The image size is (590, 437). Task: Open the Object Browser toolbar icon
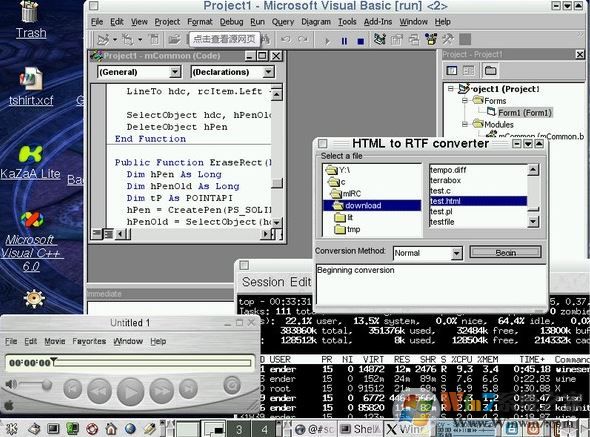click(431, 39)
